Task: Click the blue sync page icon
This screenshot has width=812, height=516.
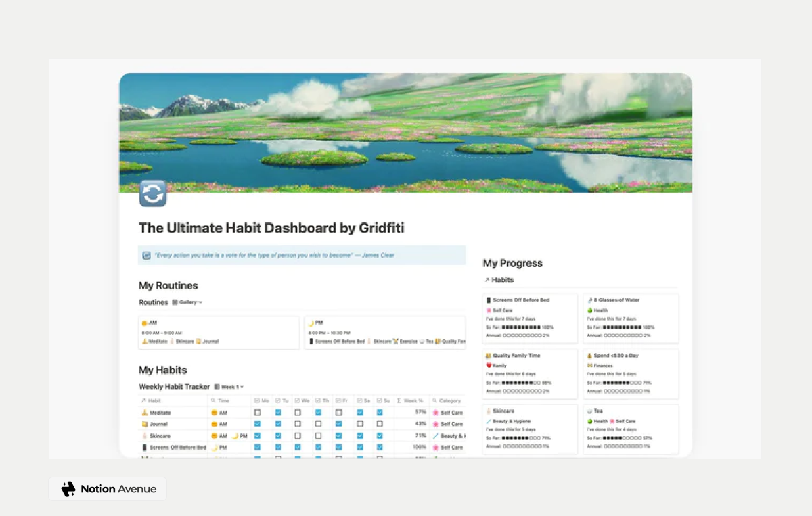Action: 152,193
